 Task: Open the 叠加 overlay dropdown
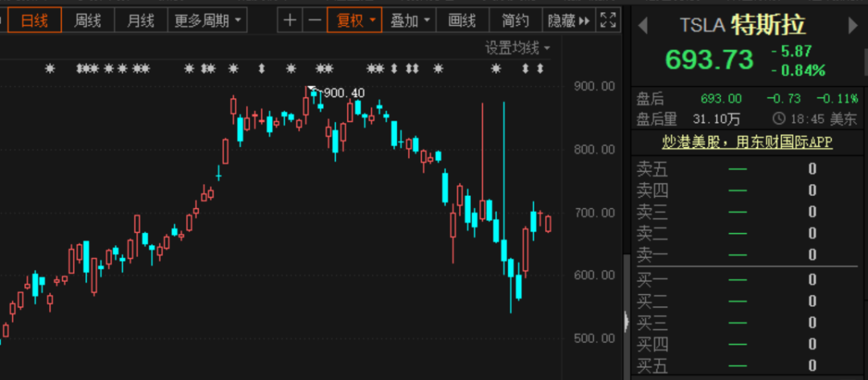(409, 21)
